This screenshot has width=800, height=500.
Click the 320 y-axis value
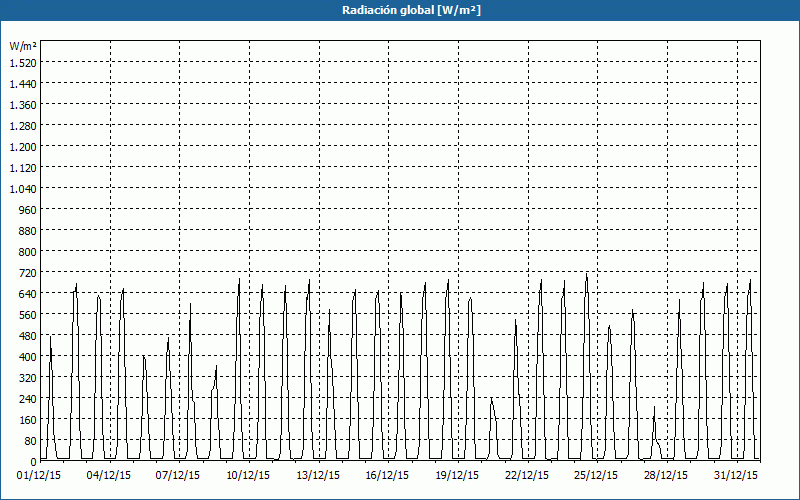click(28, 378)
